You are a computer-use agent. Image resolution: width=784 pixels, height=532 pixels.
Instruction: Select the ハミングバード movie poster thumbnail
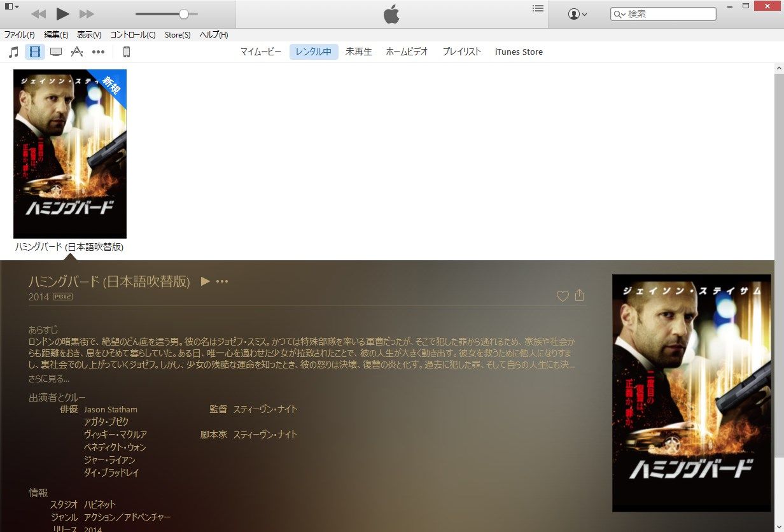[70, 154]
